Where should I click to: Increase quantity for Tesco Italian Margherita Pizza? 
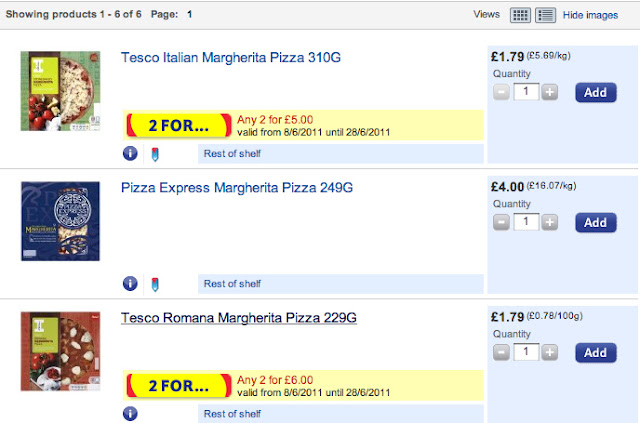[x=549, y=92]
